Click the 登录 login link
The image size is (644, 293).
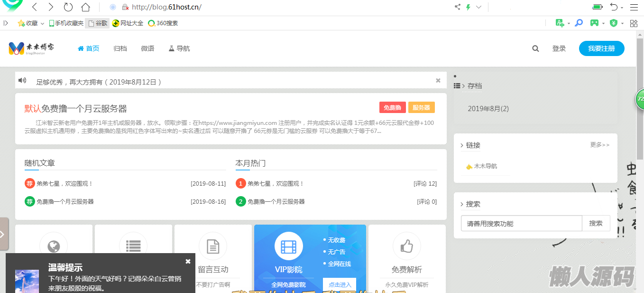pyautogui.click(x=559, y=48)
